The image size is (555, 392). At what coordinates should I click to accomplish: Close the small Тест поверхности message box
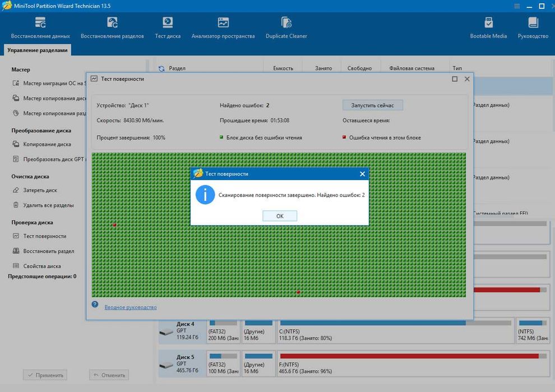click(x=362, y=174)
